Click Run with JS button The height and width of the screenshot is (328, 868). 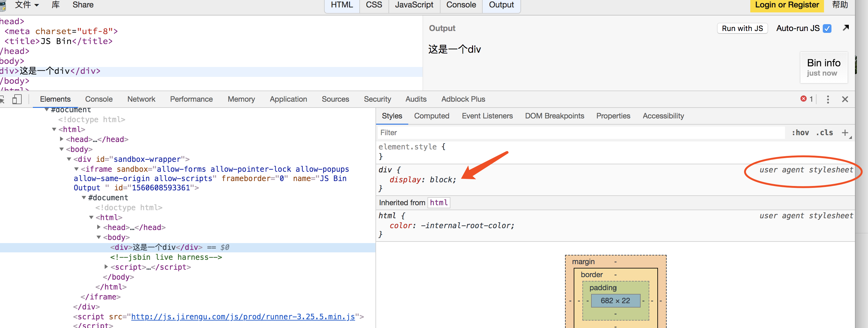pos(742,28)
